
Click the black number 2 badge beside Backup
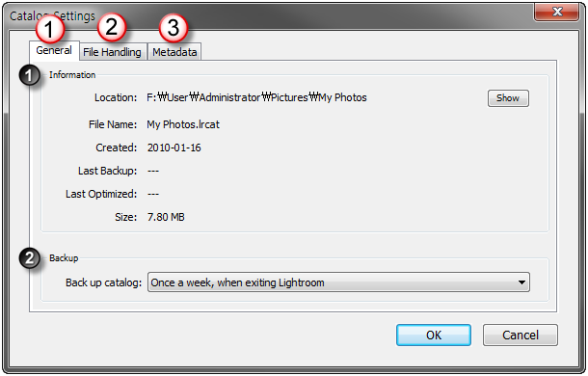click(x=29, y=258)
